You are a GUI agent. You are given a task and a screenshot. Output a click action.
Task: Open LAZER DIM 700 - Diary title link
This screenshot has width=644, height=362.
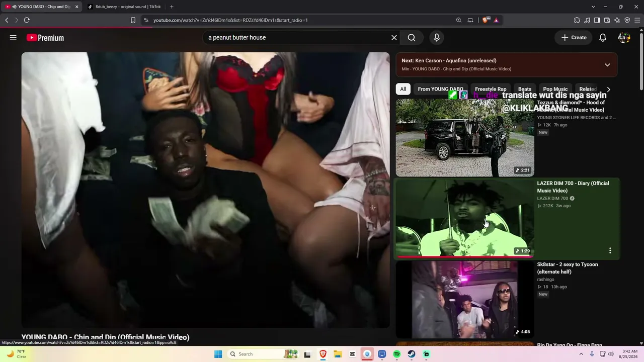point(573,187)
